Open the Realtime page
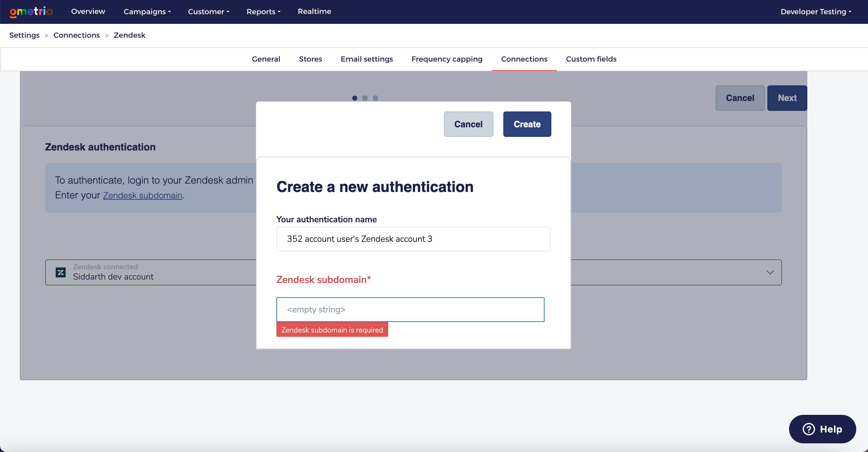 315,11
